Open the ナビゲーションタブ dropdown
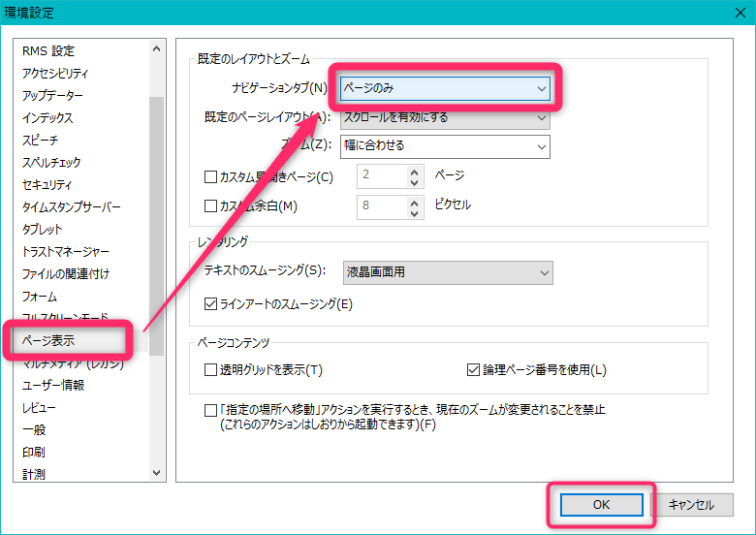This screenshot has height=535, width=756. 445,88
